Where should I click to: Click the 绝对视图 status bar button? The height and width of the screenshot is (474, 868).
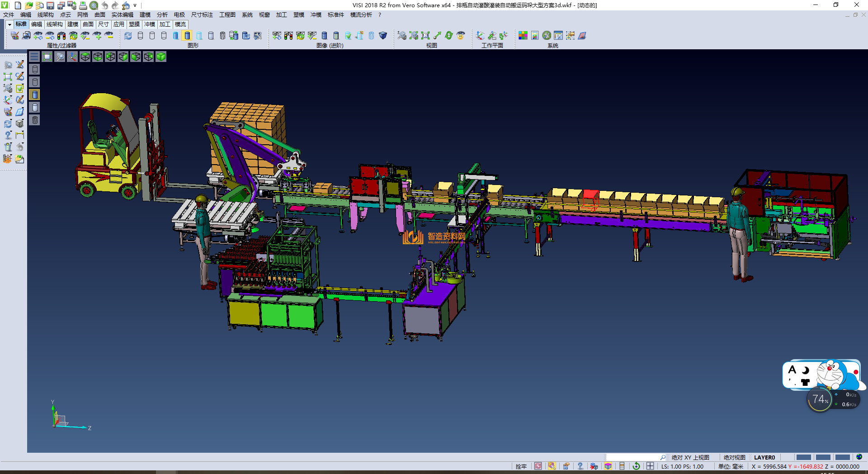(734, 457)
